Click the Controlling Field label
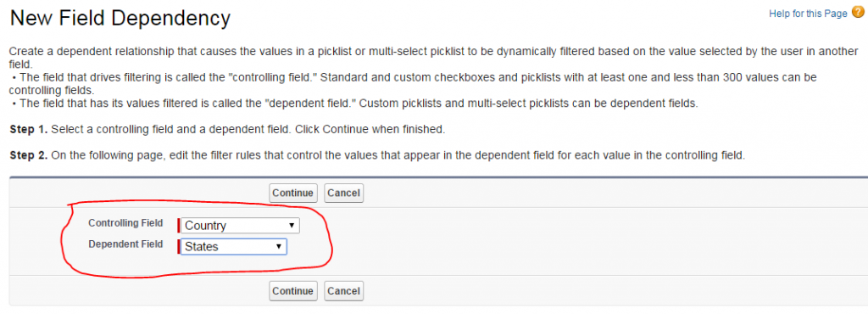The image size is (868, 314). (x=125, y=222)
